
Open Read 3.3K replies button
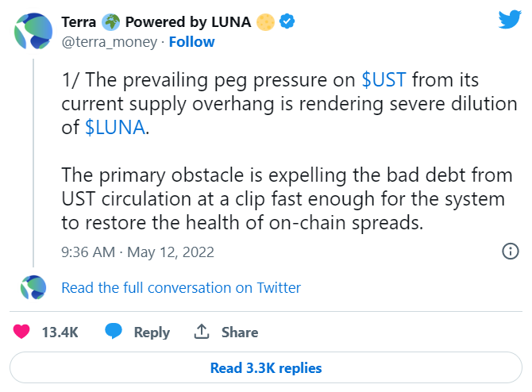click(266, 368)
